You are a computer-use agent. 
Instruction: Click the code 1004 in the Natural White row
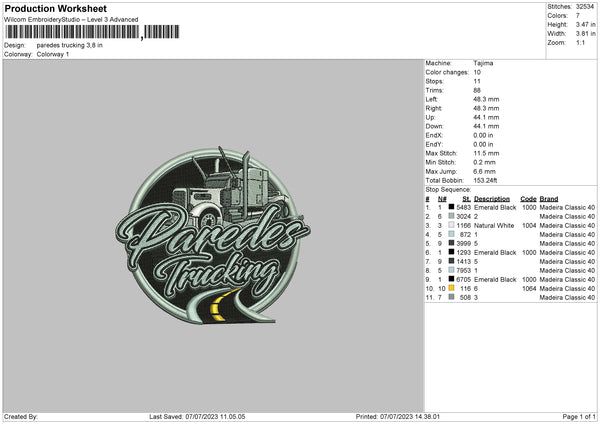point(529,225)
